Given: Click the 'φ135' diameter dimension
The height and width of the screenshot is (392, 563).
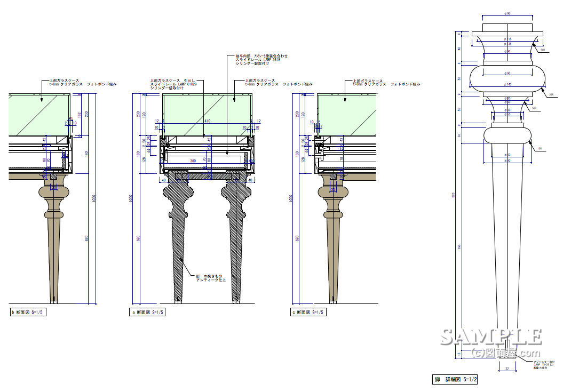Looking at the screenshot, I should click(508, 44).
